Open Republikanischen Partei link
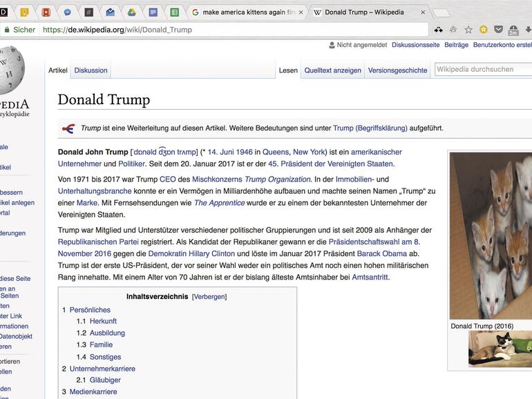This screenshot has width=532, height=399. (x=98, y=242)
